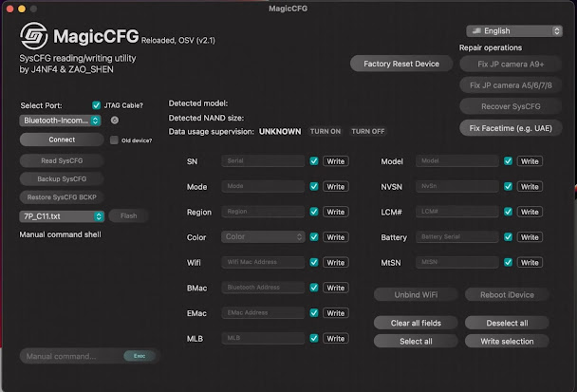The width and height of the screenshot is (577, 392).
Task: Click the MagicCFG logo icon
Action: coord(34,36)
